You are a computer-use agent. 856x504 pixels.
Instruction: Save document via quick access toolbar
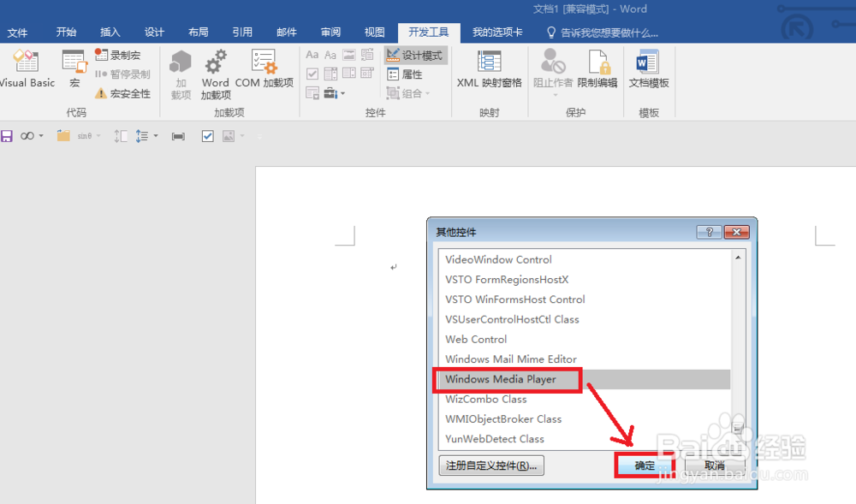(7, 136)
